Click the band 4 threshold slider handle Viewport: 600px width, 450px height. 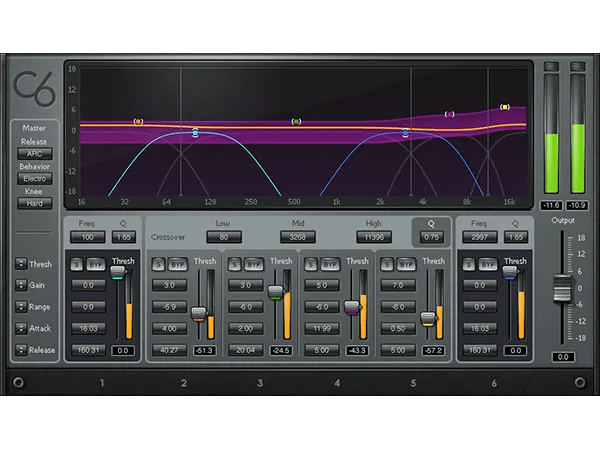352,308
